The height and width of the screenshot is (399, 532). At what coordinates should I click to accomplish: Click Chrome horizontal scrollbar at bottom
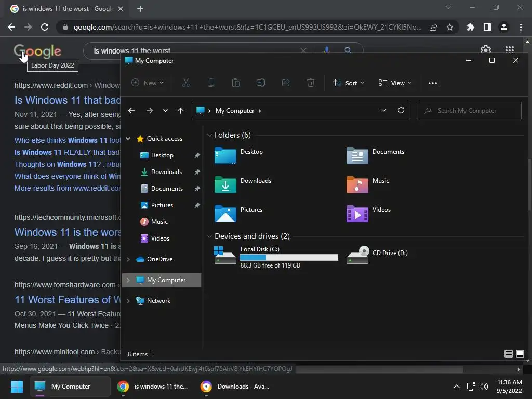379,369
